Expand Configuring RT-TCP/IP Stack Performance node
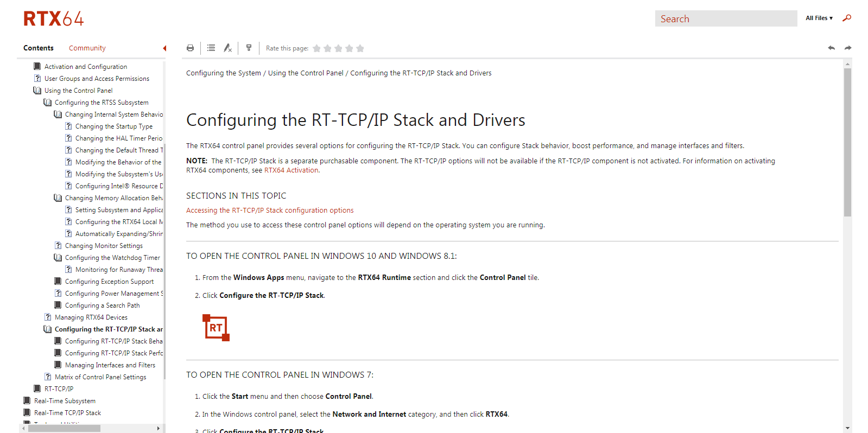868x433 pixels. 114,353
